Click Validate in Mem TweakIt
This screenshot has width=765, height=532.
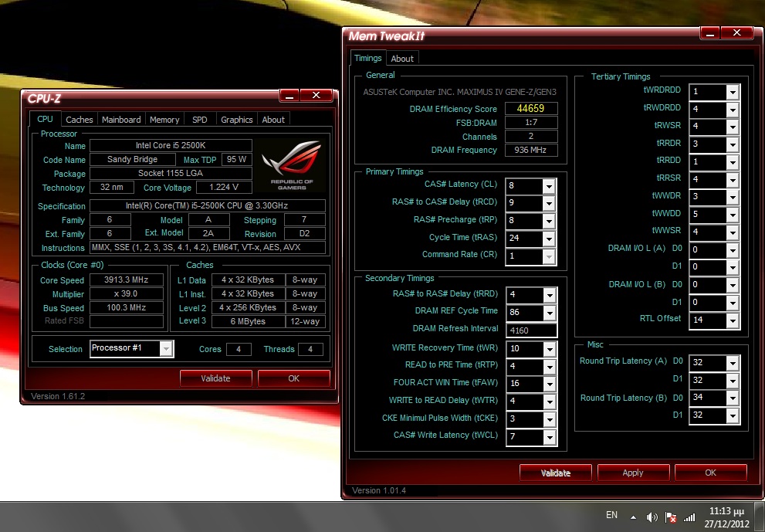(556, 473)
